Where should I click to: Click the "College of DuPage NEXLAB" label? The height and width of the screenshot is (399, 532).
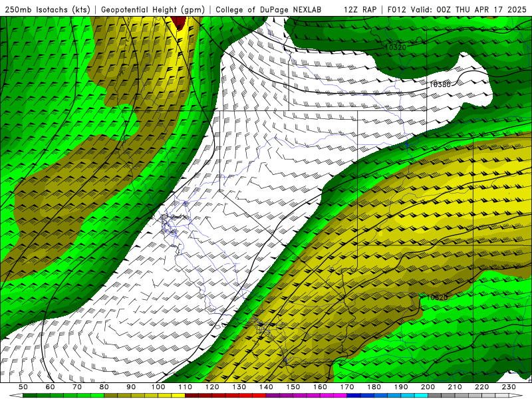click(x=269, y=9)
